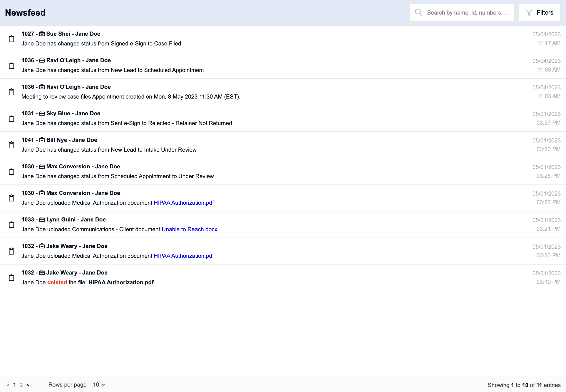
Task: Click clipboard icon for Jake Weary deleted file
Action: [x=12, y=278]
